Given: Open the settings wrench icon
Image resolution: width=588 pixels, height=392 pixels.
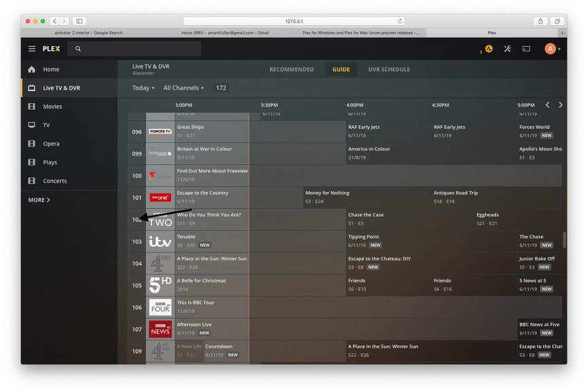Looking at the screenshot, I should point(507,49).
